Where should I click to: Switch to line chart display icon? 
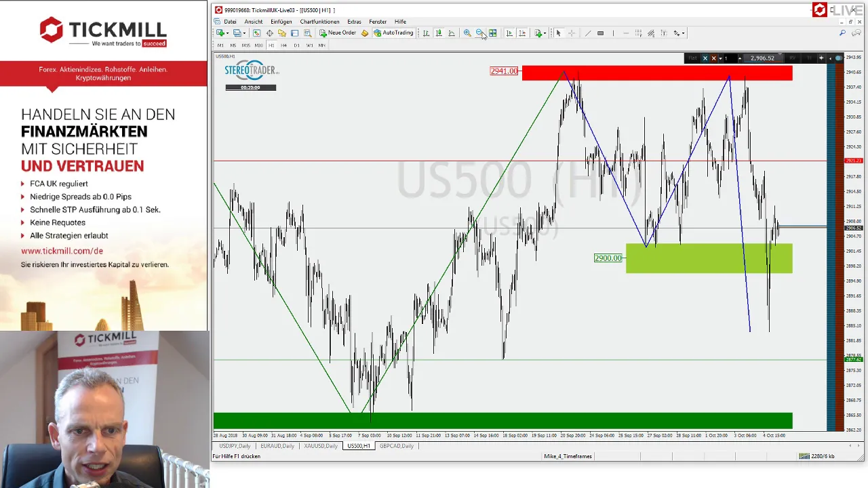tap(452, 33)
